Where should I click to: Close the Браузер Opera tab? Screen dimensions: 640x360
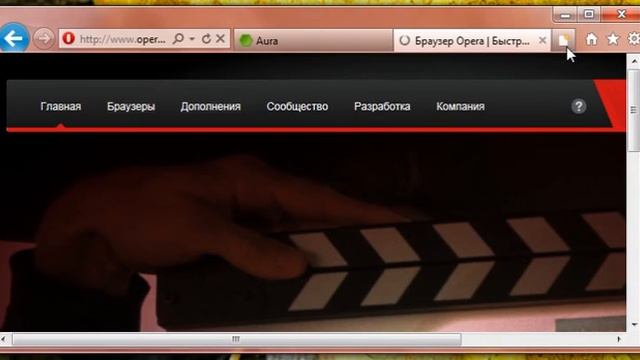[542, 40]
